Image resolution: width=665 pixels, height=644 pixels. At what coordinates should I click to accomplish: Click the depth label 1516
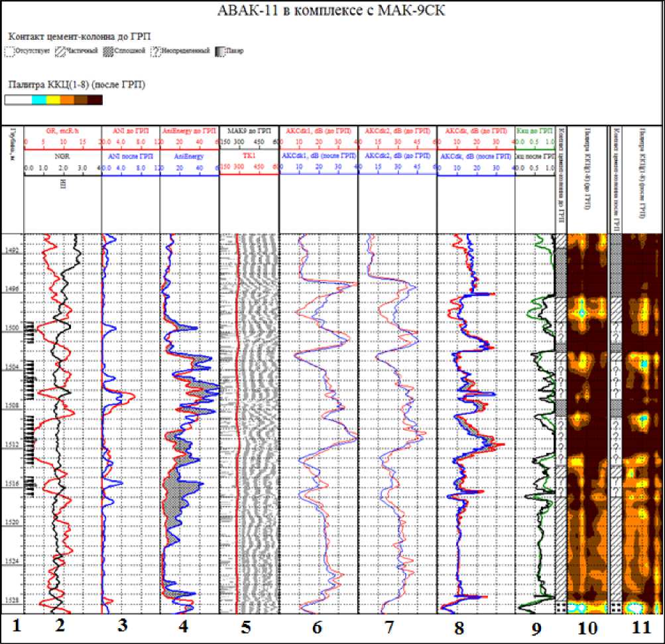pos(11,483)
